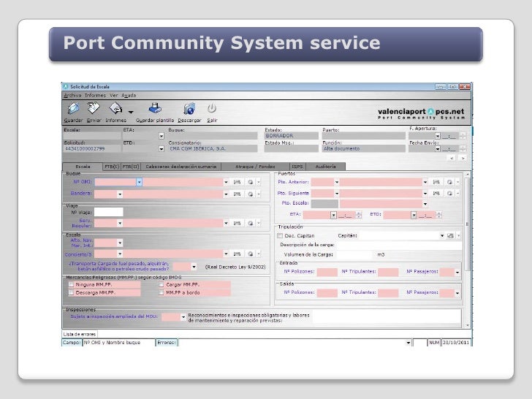Click the Serv. Regular row binoculars icon
The height and width of the screenshot is (399, 532).
click(x=237, y=223)
